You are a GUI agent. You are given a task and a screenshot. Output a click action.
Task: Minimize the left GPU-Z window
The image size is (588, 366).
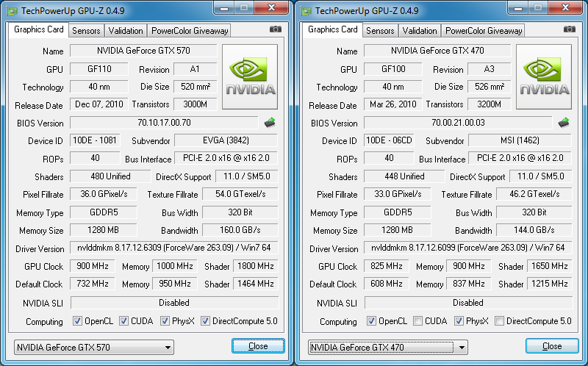(x=224, y=7)
